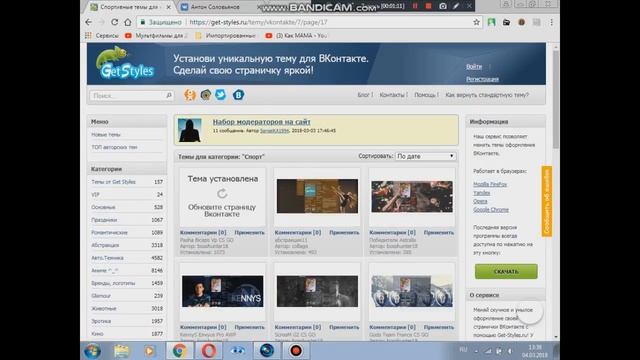Open Chrome from the taskbar
Screen dimensions: 640x360
[179, 351]
